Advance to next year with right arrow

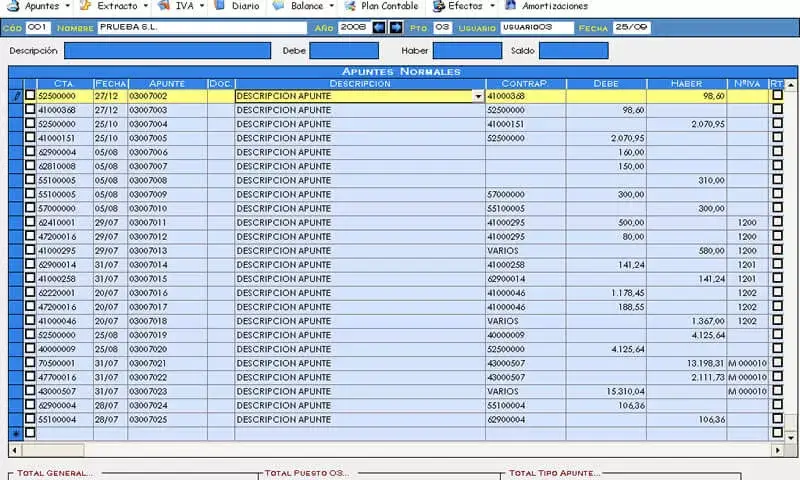click(x=395, y=27)
